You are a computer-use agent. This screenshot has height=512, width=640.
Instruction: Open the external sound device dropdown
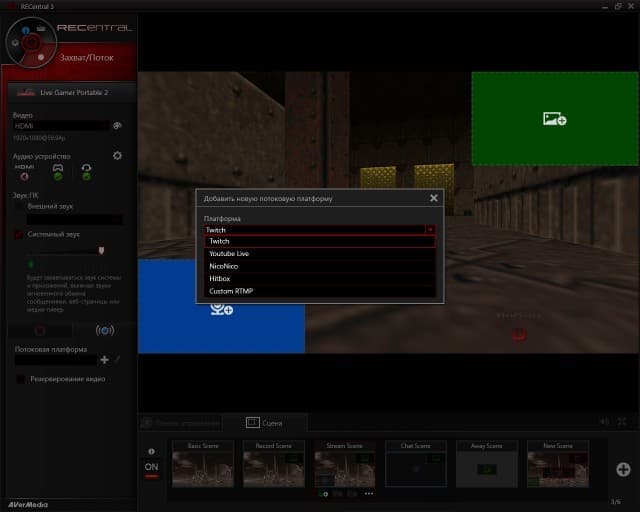coord(75,220)
